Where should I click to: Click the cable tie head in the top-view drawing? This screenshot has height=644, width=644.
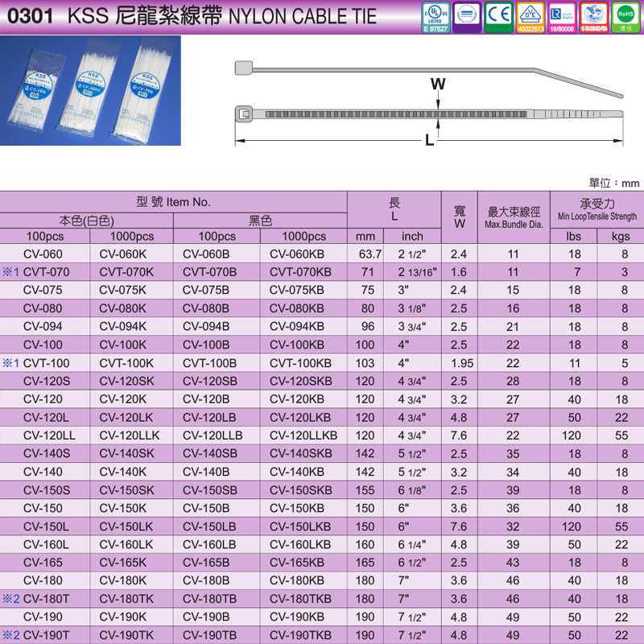tap(244, 114)
